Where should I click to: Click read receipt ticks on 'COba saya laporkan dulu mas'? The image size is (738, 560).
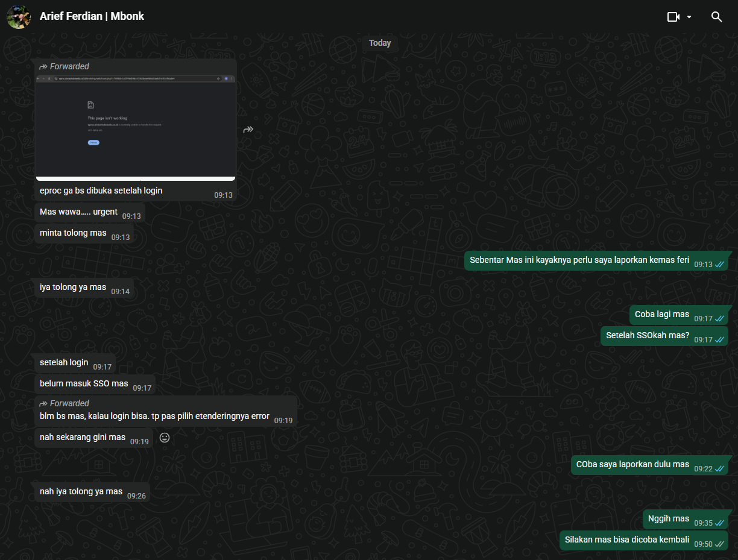719,469
